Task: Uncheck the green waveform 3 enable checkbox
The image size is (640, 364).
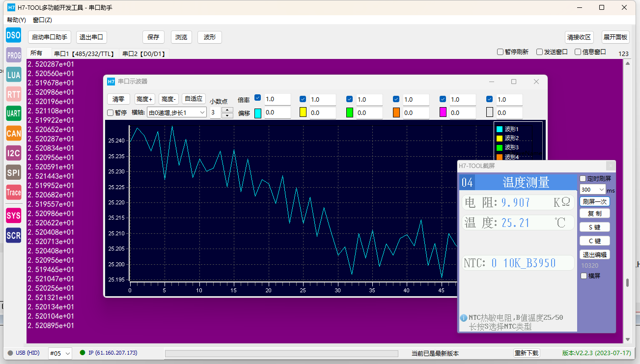Action: pyautogui.click(x=349, y=99)
